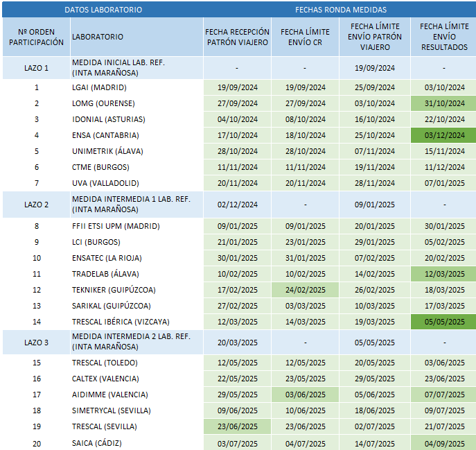Click the FECHA RECEPCIÓN PATRÓN VIAJERO header
The height and width of the screenshot is (450, 476).
(x=237, y=37)
